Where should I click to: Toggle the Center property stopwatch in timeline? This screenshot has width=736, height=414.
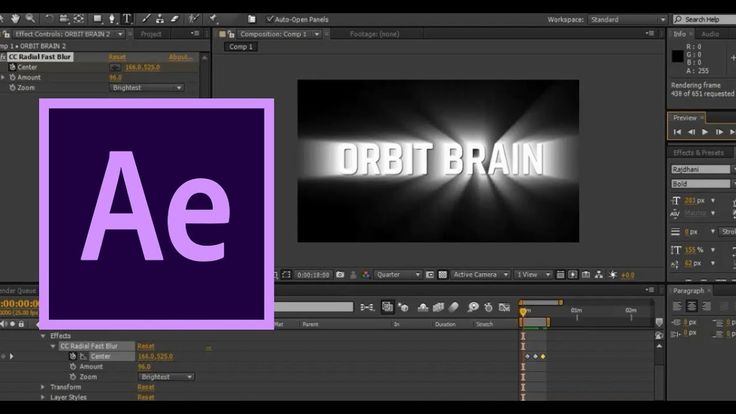(73, 356)
